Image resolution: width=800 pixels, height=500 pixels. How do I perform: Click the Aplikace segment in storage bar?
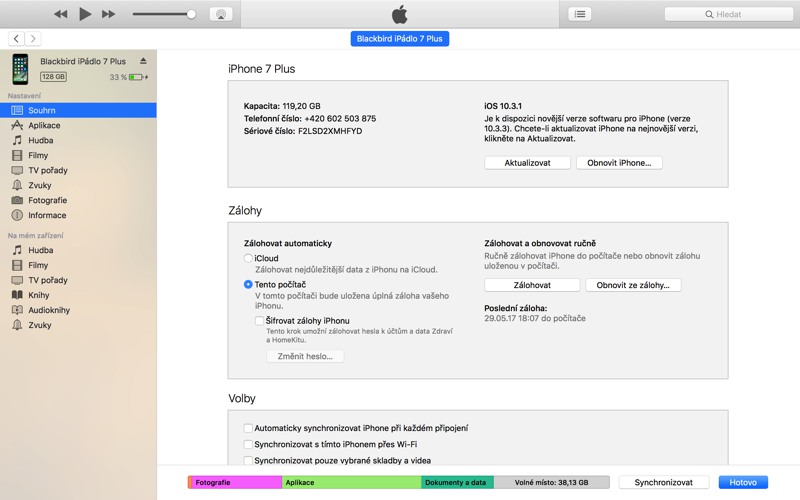click(x=351, y=482)
